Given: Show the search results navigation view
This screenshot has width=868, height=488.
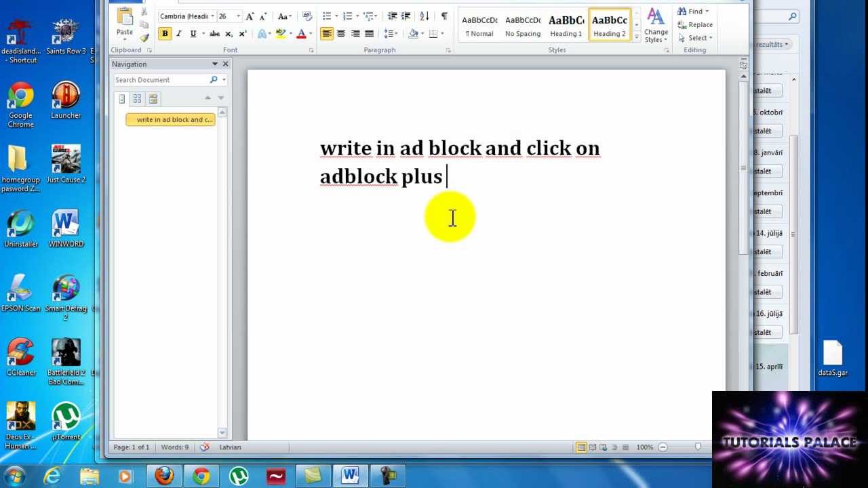Looking at the screenshot, I should tap(153, 99).
